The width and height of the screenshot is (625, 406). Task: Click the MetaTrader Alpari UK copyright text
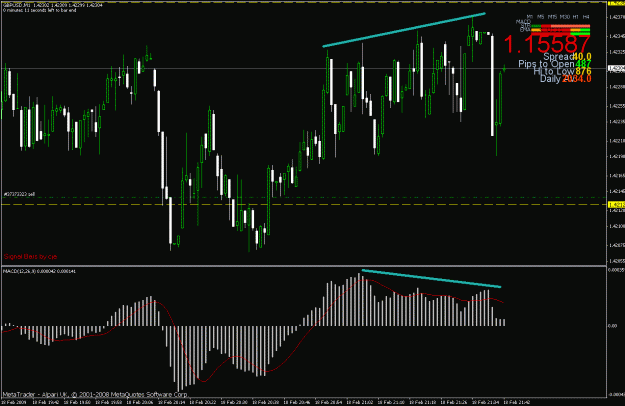click(95, 394)
